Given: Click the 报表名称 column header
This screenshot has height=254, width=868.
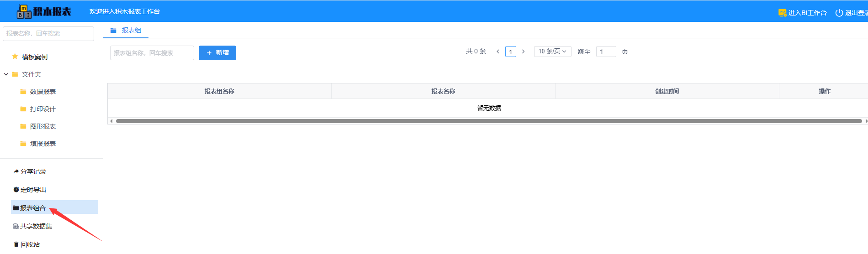Looking at the screenshot, I should click(443, 91).
